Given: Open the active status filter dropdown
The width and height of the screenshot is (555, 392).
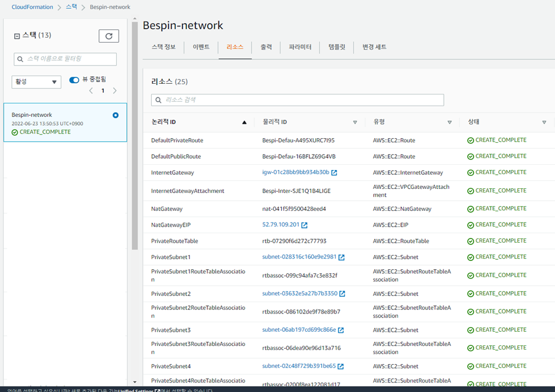Looking at the screenshot, I should pos(36,81).
